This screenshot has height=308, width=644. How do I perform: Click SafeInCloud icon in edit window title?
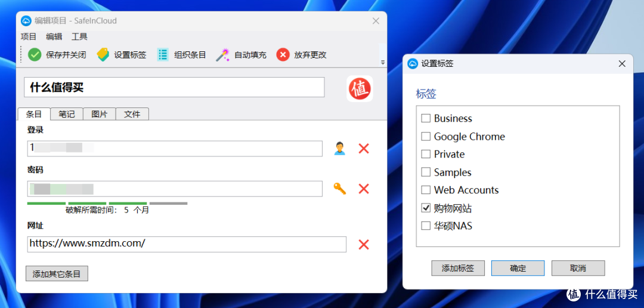26,21
